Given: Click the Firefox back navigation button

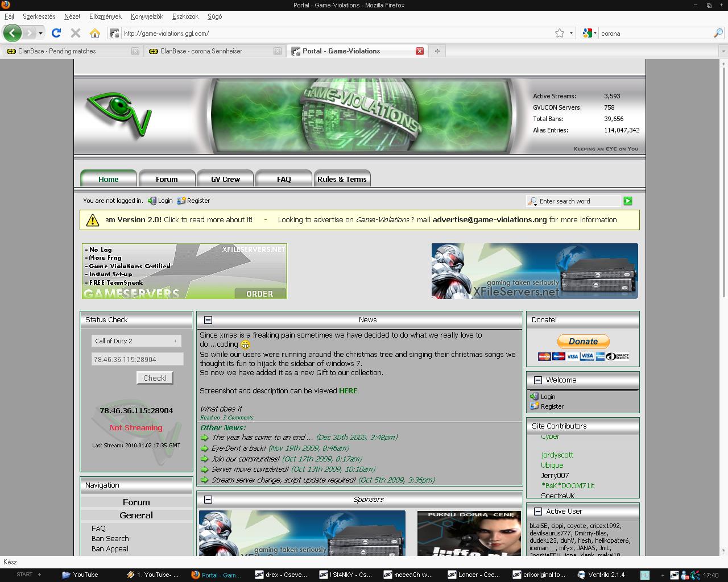Looking at the screenshot, I should (12, 33).
